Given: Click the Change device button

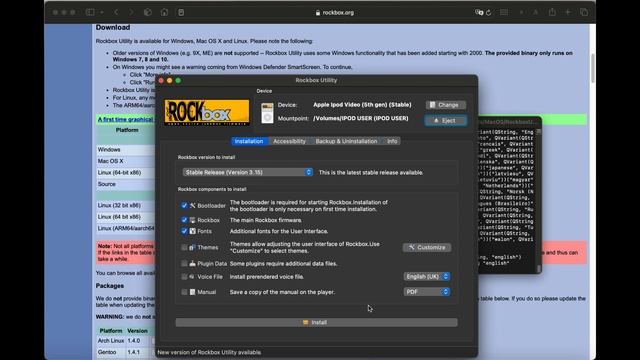Looking at the screenshot, I should coord(446,105).
